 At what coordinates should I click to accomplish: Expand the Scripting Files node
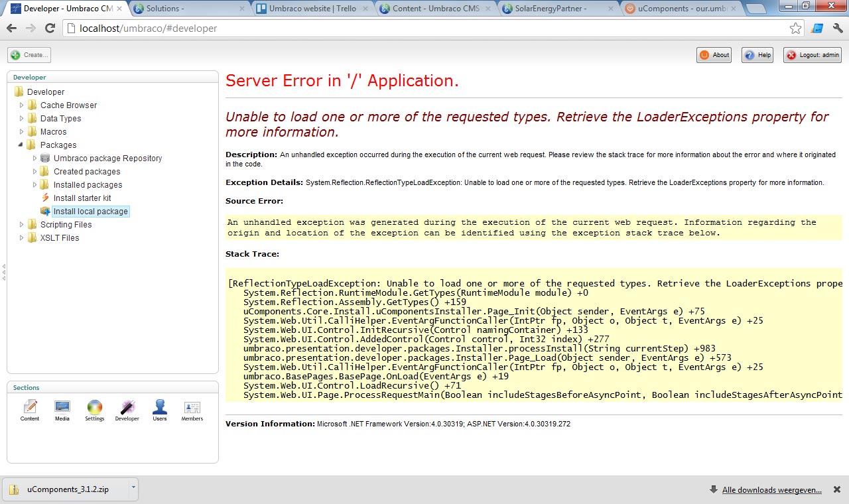[x=21, y=224]
